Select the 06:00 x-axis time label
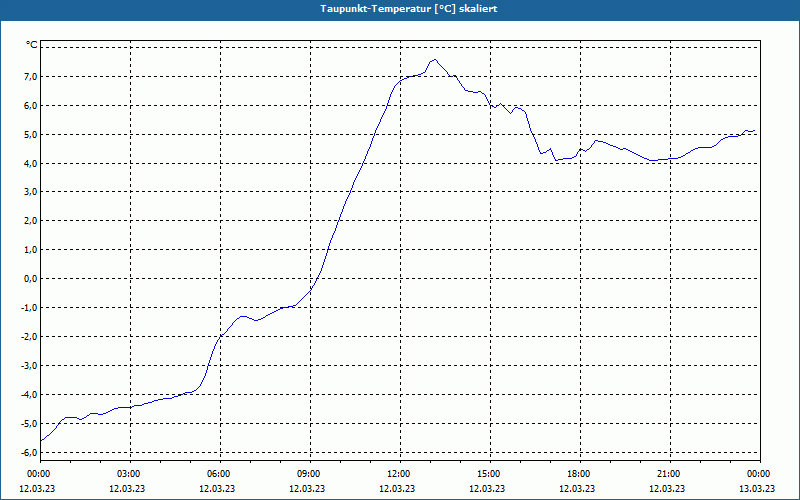Screen dimensions: 800x500 click(x=220, y=474)
